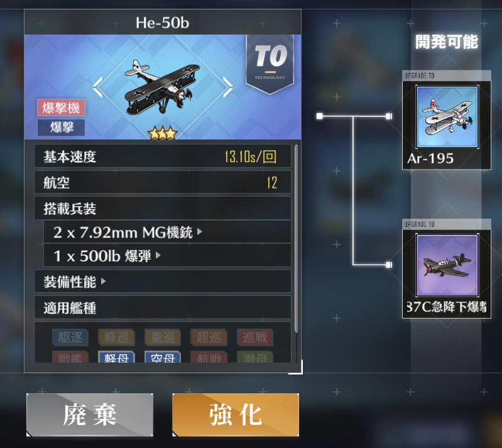The image size is (502, 448).
Task: Select the 駆逐 ship type badge
Action: 70,337
